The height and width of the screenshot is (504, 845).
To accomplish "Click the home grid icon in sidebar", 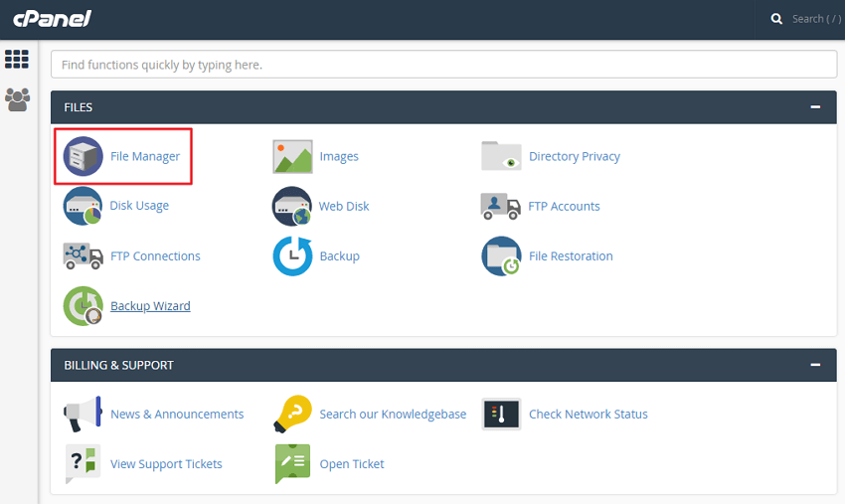I will tap(17, 59).
